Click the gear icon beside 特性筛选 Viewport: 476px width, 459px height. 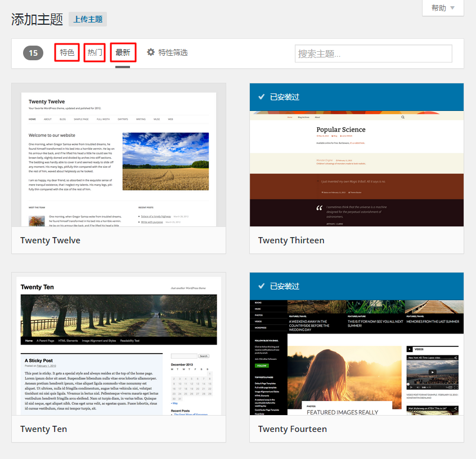(151, 52)
